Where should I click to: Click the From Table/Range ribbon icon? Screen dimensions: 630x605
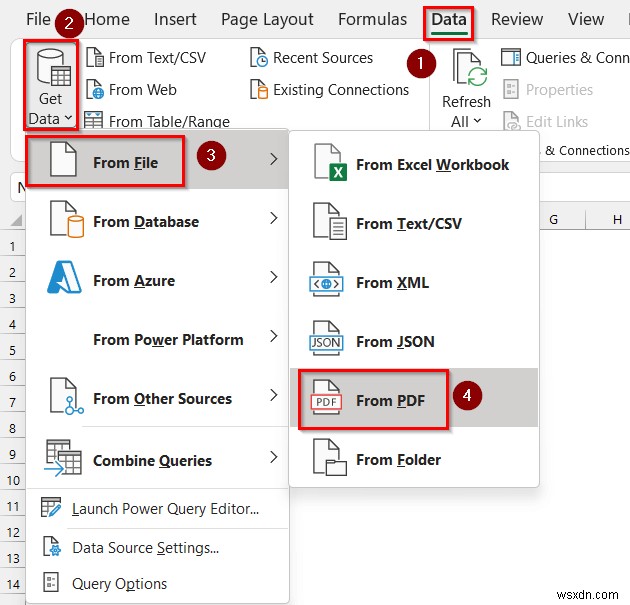click(x=94, y=120)
